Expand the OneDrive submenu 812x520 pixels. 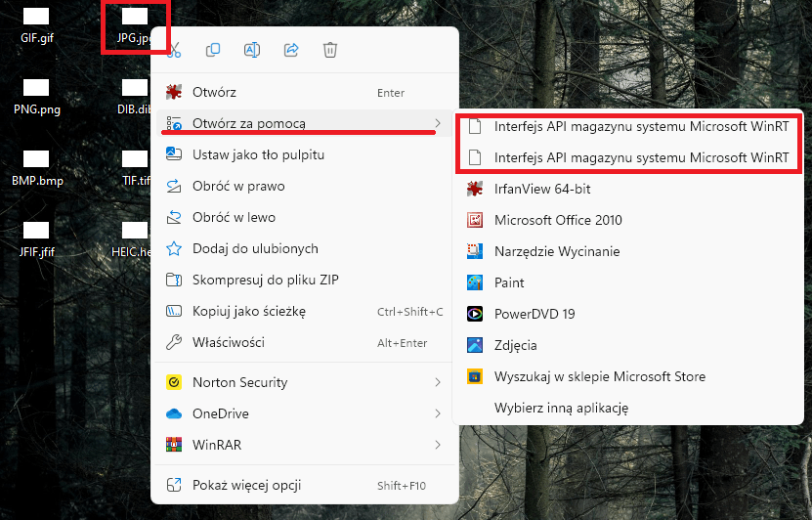[305, 413]
